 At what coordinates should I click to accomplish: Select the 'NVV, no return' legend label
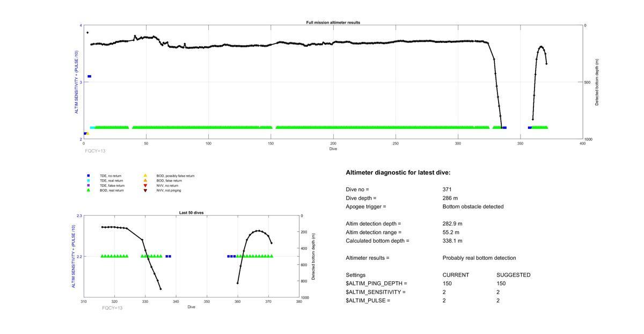click(168, 185)
